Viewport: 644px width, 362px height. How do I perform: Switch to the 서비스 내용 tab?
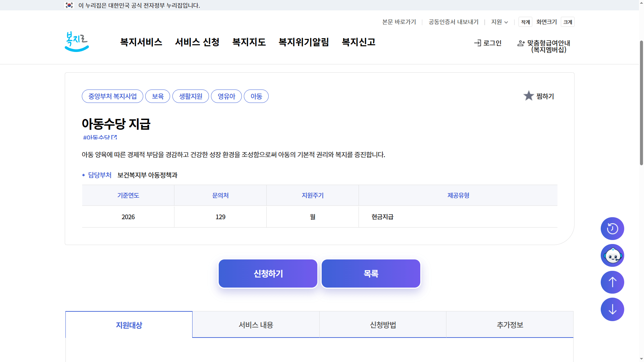pyautogui.click(x=256, y=324)
